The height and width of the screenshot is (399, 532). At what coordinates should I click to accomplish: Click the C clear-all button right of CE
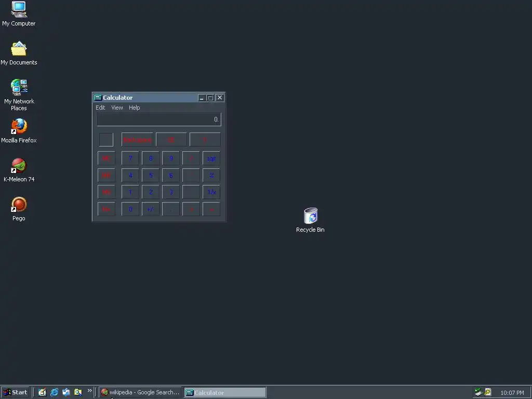(205, 139)
